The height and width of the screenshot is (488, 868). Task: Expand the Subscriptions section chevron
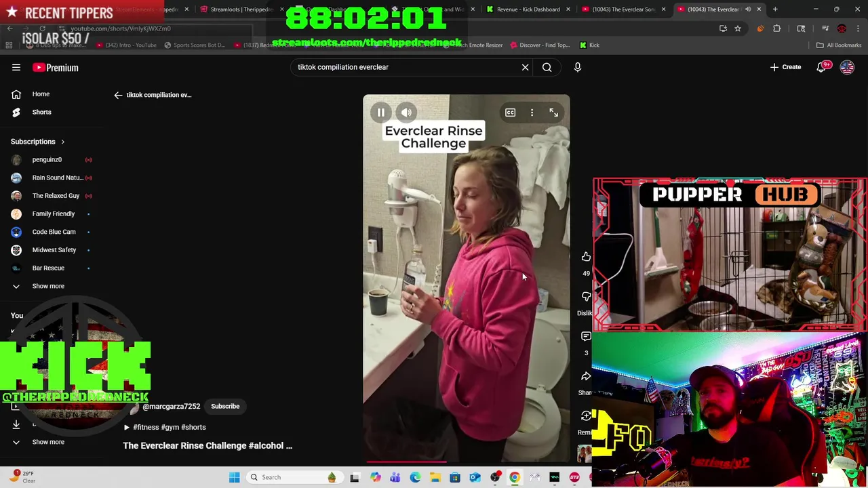click(x=62, y=142)
